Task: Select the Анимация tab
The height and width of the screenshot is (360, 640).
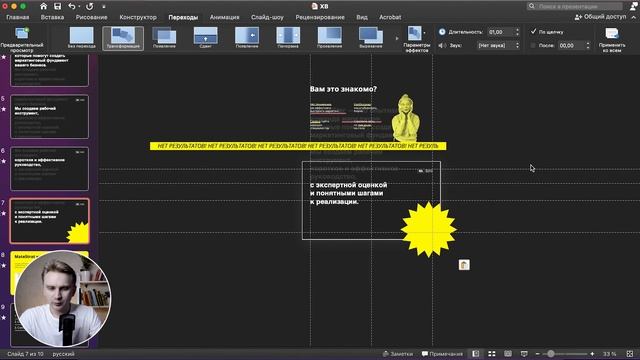Action: pyautogui.click(x=224, y=17)
